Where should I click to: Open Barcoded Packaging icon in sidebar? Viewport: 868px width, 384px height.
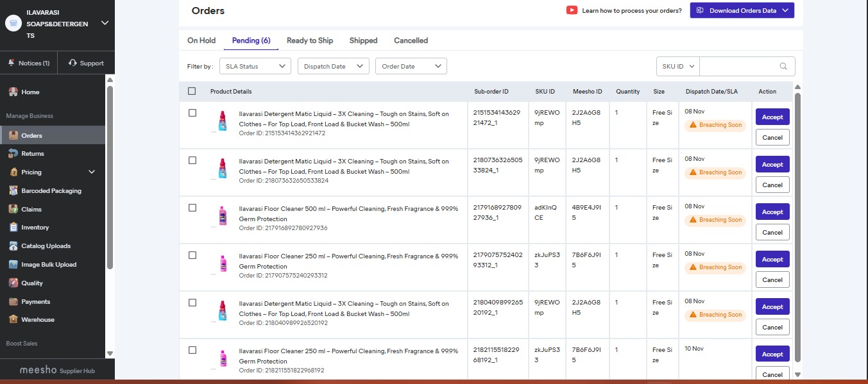point(13,191)
